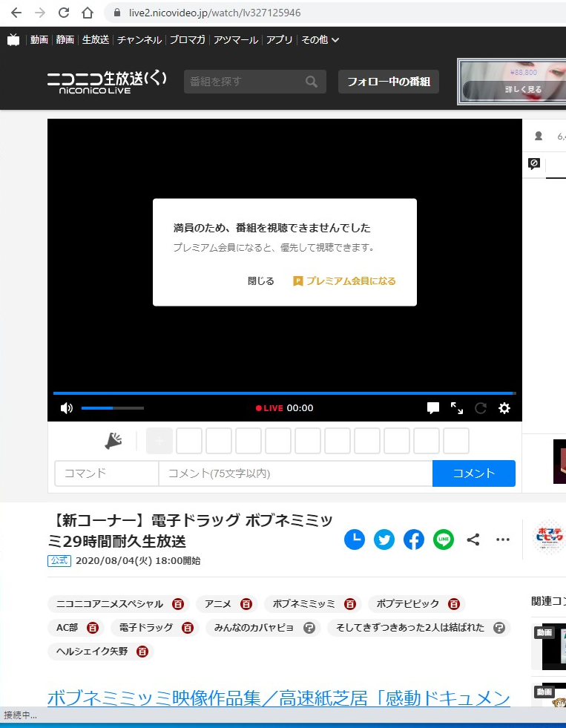Viewport: 566px width, 728px height.
Task: Open browser home page
Action: (88, 13)
